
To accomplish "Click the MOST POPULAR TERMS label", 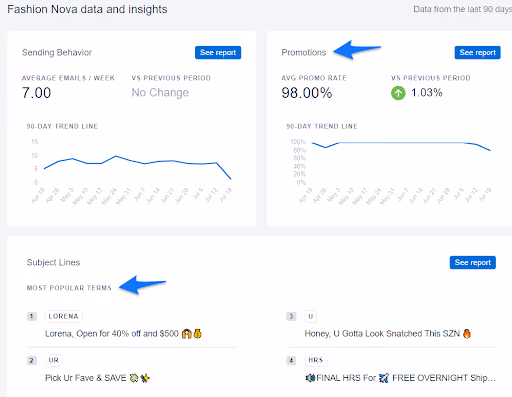I will tap(69, 288).
